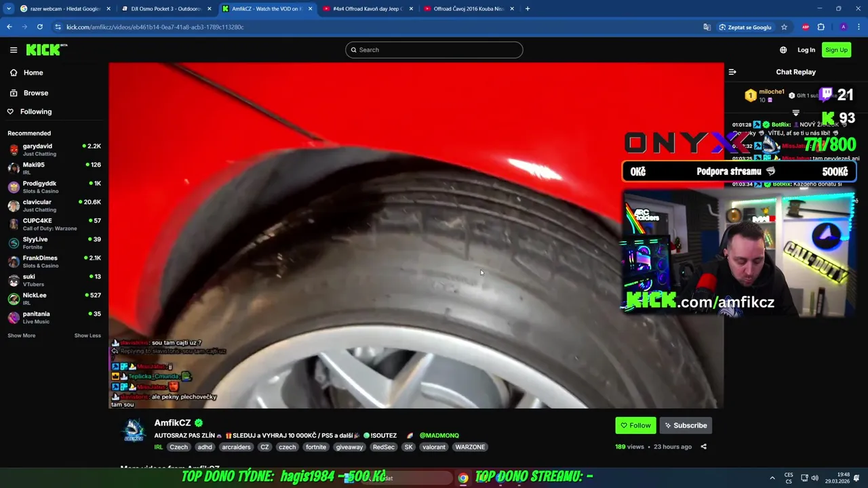The width and height of the screenshot is (868, 488).
Task: Open the SlyyLive recommended channel
Action: point(54,243)
